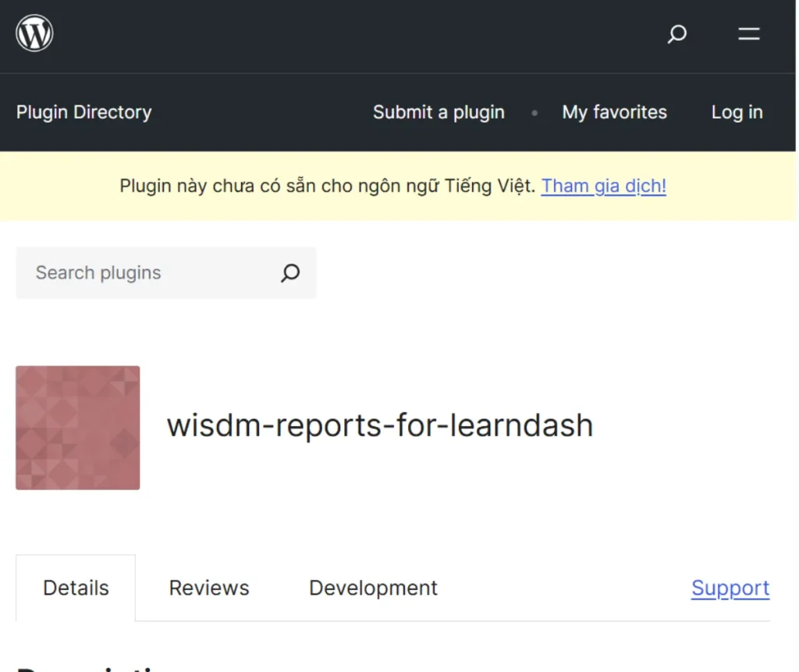Open the hamburger menu icon
Screen dimensions: 799x672
[x=748, y=34]
